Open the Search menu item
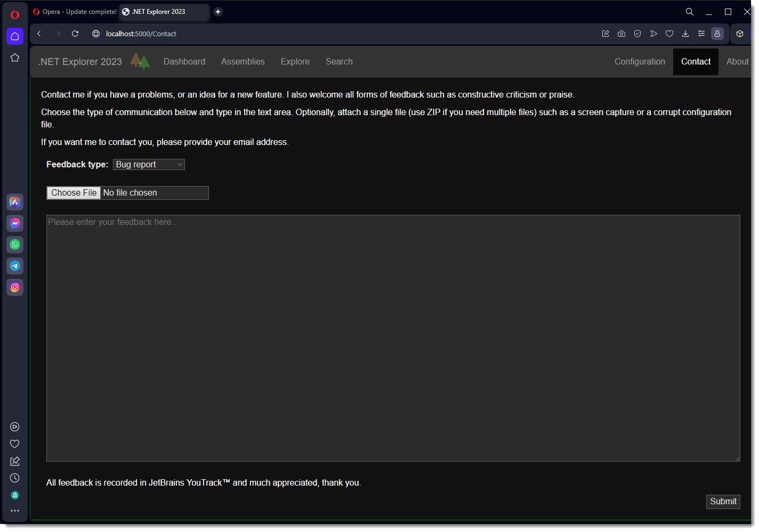Image resolution: width=759 pixels, height=532 pixels. point(339,62)
